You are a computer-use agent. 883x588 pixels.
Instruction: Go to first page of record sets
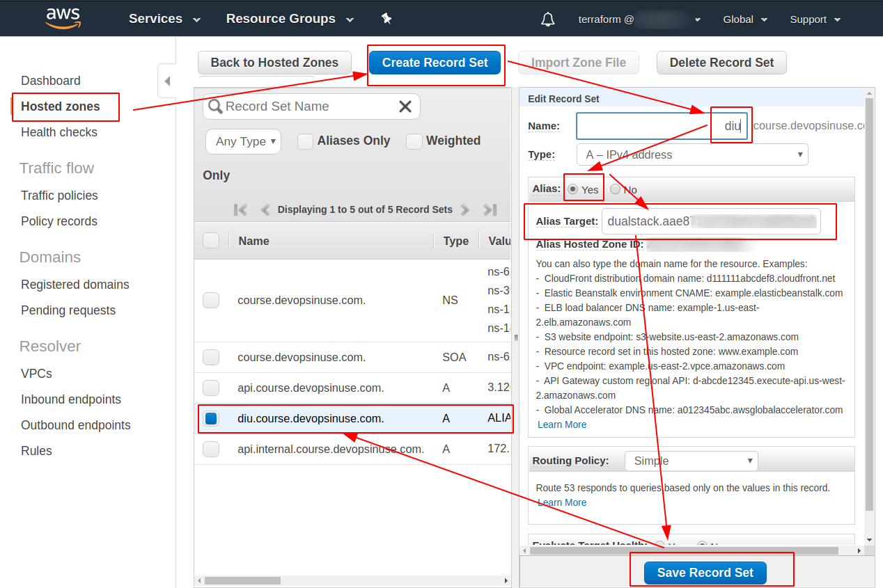point(241,209)
